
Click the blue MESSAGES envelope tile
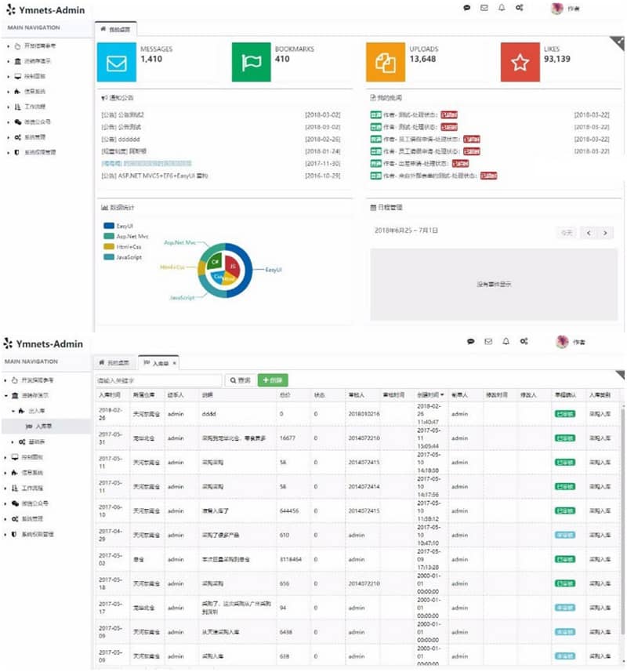117,62
